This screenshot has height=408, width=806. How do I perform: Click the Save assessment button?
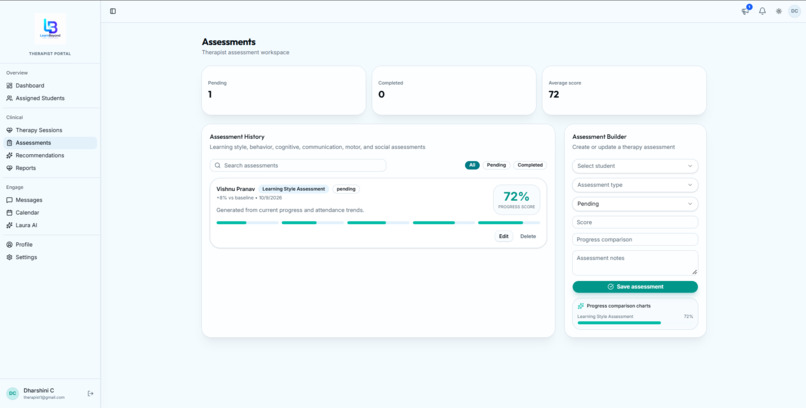[635, 287]
